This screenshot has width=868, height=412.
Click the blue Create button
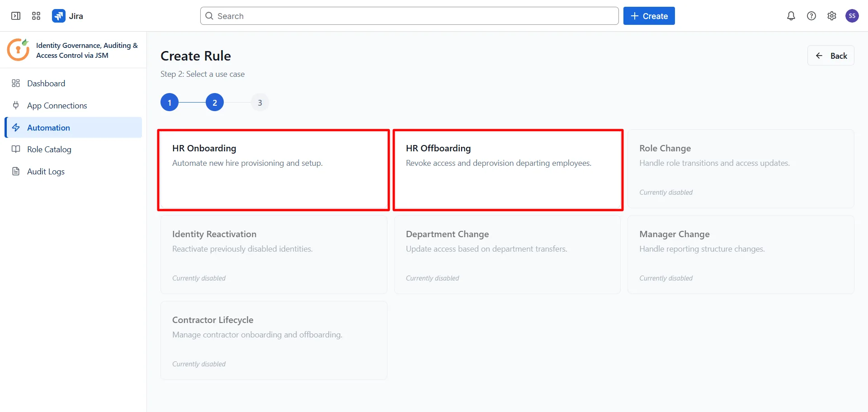click(x=649, y=16)
